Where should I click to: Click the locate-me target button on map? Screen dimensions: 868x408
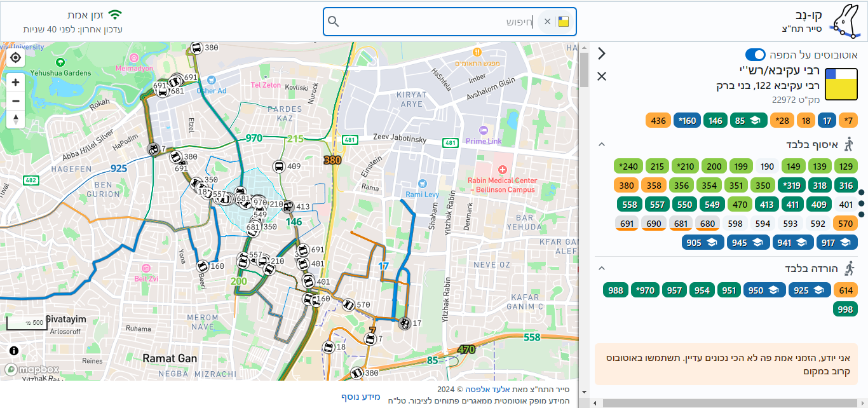tap(16, 58)
